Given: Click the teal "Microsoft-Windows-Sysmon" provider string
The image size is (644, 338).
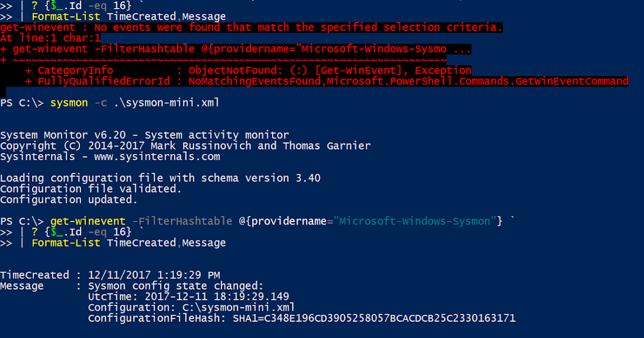Looking at the screenshot, I should pyautogui.click(x=415, y=221).
